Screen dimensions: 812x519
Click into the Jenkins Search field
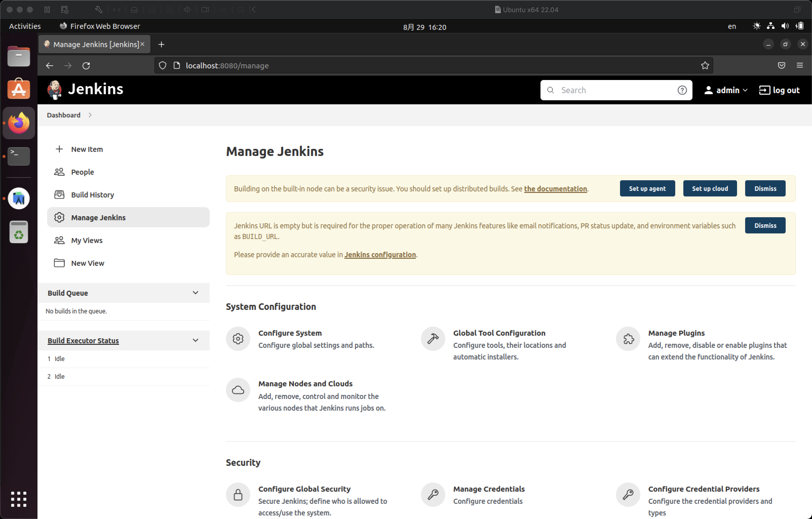tap(616, 90)
